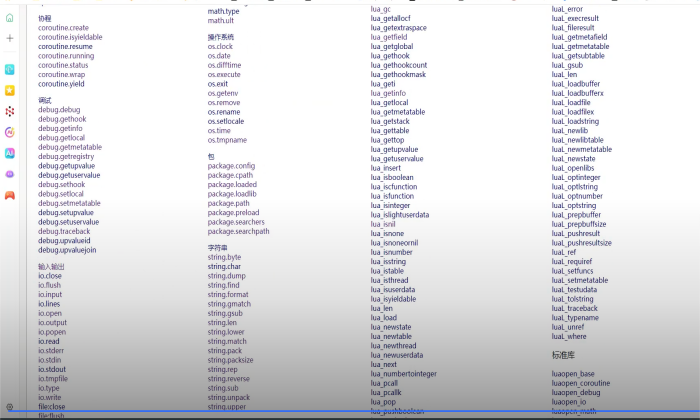Open the string.reverse link
700x420 pixels.
[229, 379]
